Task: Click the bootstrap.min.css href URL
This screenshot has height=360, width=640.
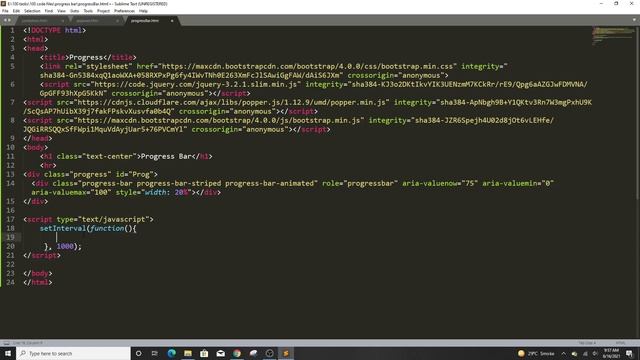Action: click(307, 66)
